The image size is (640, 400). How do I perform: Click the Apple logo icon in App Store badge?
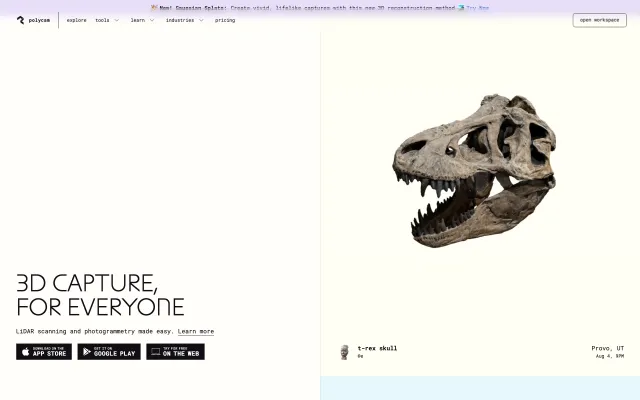pos(25,352)
